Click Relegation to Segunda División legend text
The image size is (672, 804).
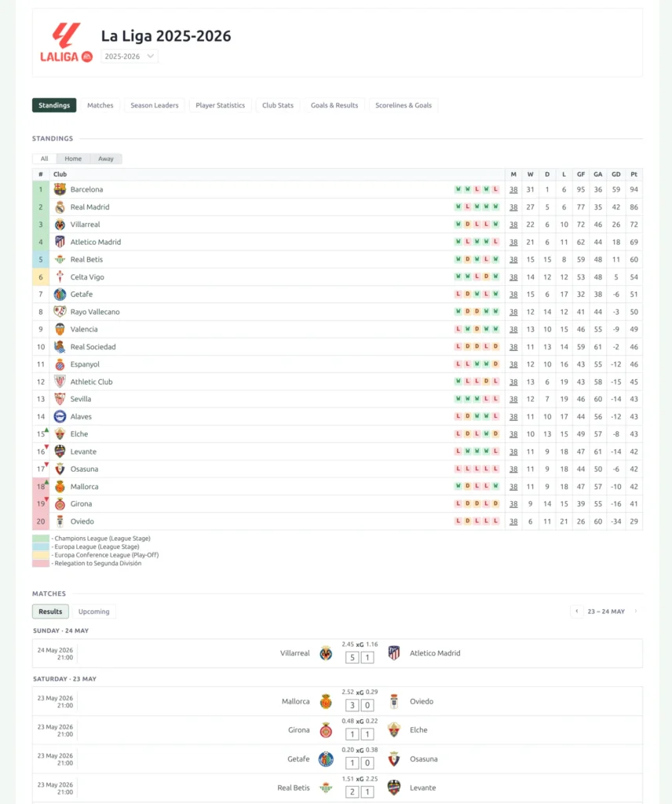tap(98, 563)
